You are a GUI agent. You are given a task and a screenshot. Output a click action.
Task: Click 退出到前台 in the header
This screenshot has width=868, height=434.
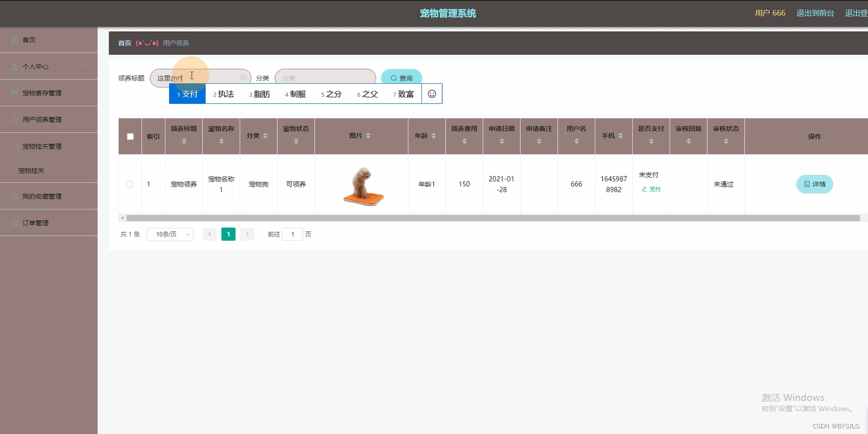[x=815, y=13]
